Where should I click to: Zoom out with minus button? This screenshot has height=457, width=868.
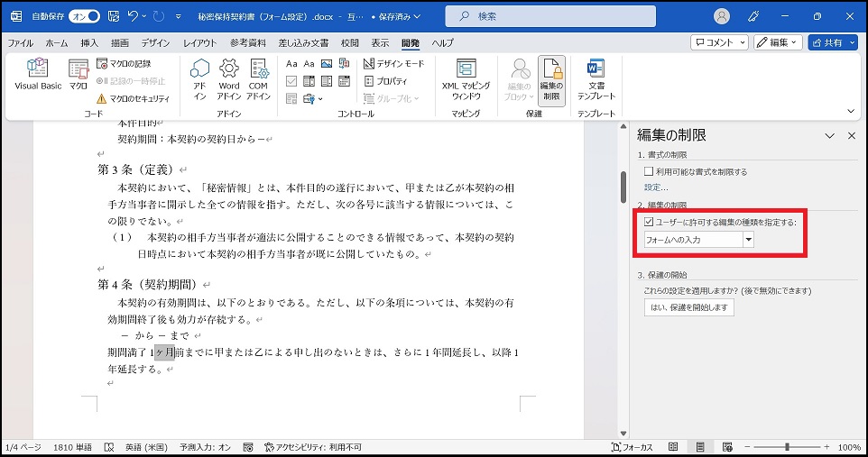[747, 446]
